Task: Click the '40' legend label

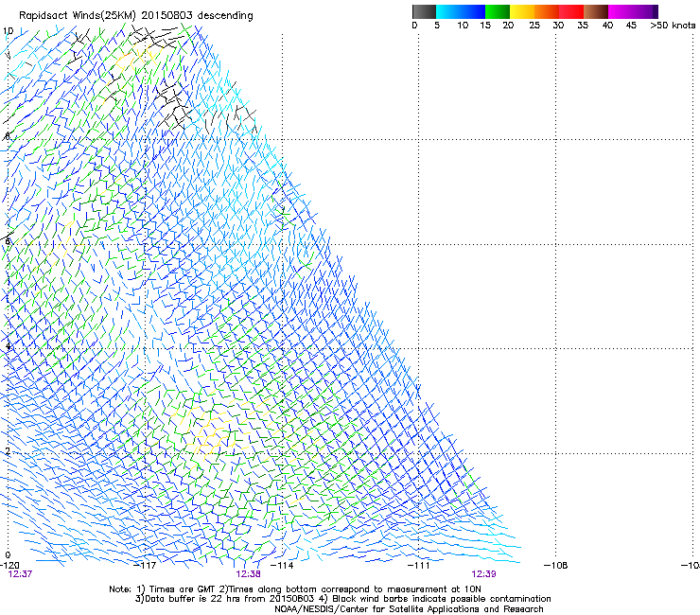Action: coord(607,26)
